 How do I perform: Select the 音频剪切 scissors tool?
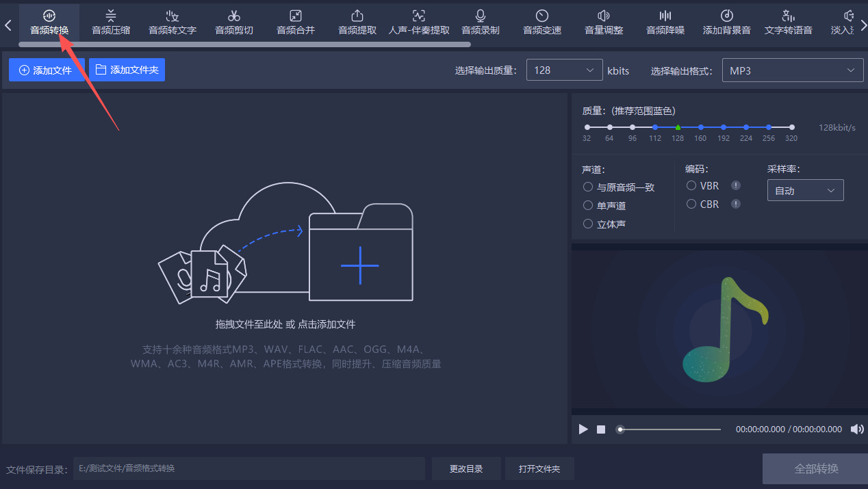(x=234, y=21)
